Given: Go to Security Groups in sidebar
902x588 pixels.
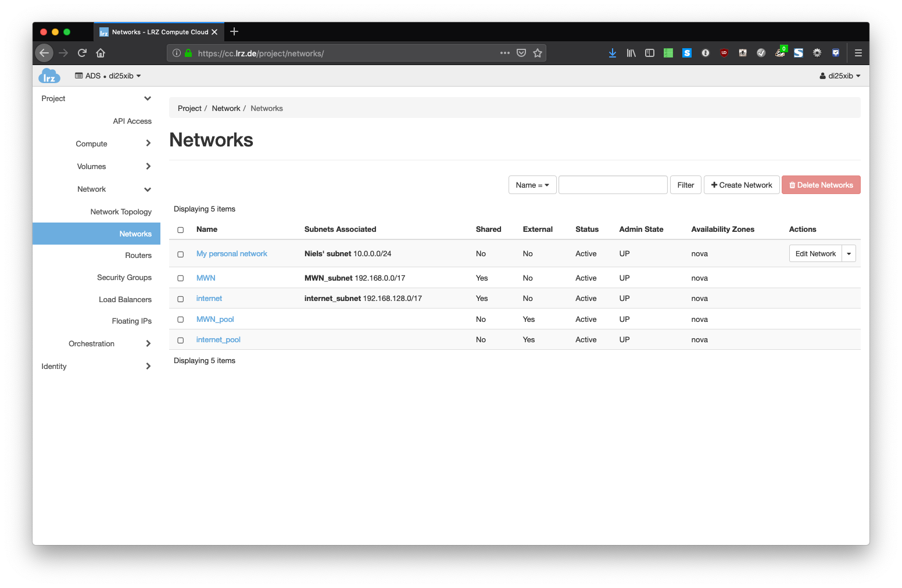Looking at the screenshot, I should coord(124,278).
